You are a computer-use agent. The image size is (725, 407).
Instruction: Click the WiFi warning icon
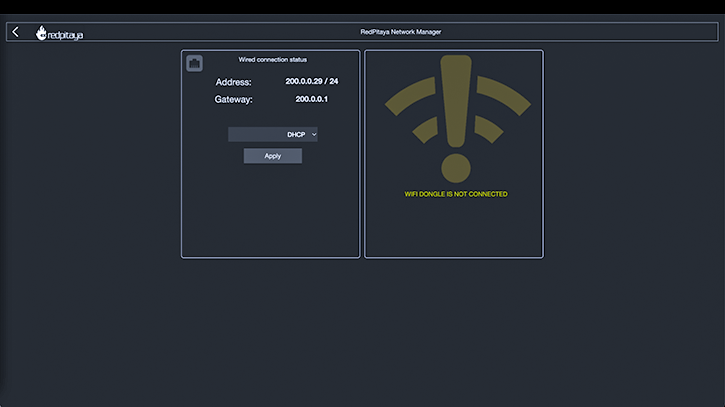point(457,119)
